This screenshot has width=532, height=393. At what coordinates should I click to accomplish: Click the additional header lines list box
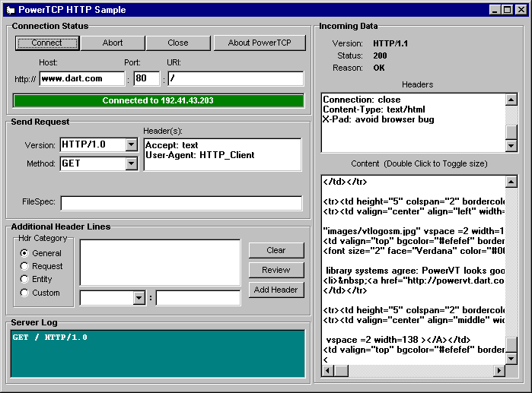click(160, 262)
